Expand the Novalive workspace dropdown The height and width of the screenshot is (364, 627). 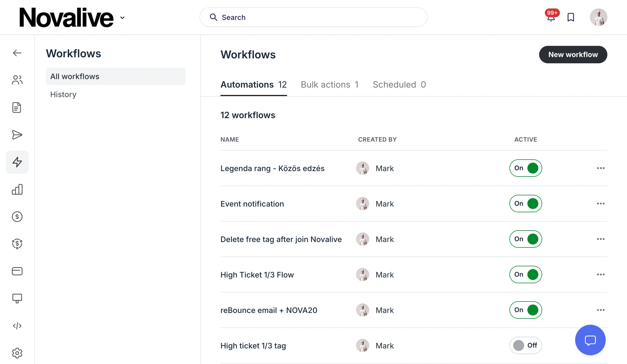click(x=123, y=18)
